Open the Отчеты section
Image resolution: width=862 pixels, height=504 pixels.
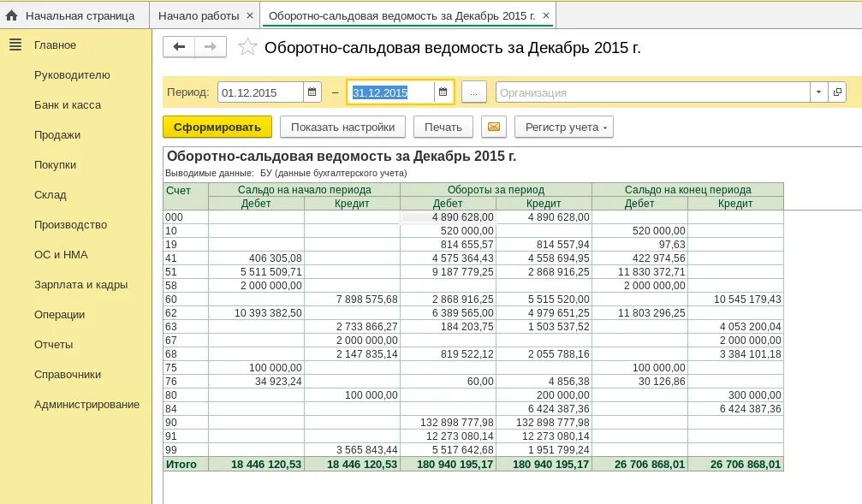click(x=53, y=345)
